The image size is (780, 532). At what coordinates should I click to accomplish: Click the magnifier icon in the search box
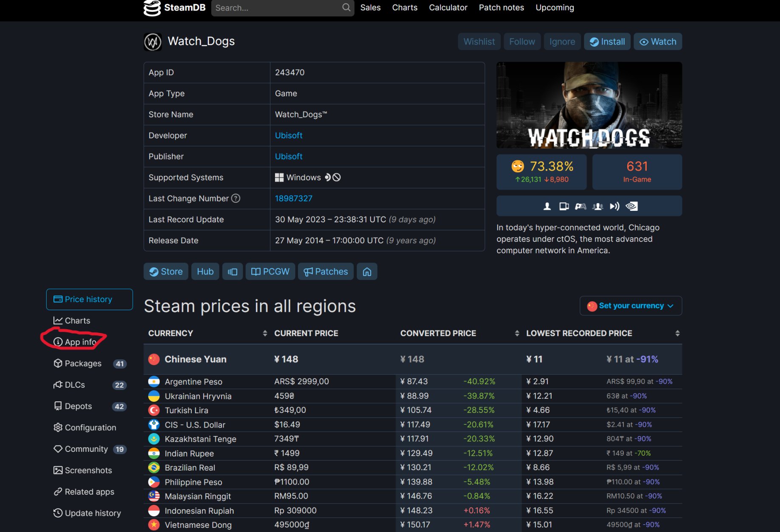pos(346,7)
